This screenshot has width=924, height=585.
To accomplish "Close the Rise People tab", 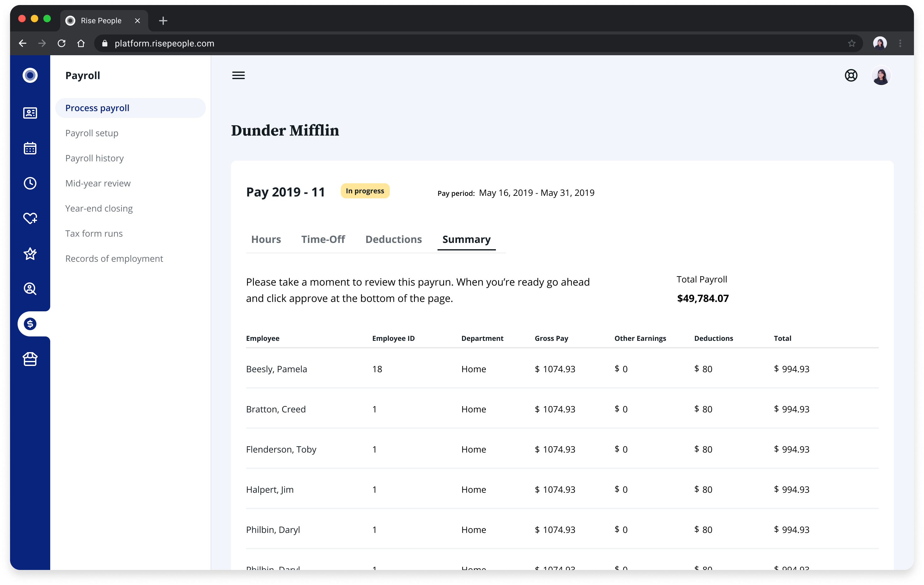I will [137, 21].
